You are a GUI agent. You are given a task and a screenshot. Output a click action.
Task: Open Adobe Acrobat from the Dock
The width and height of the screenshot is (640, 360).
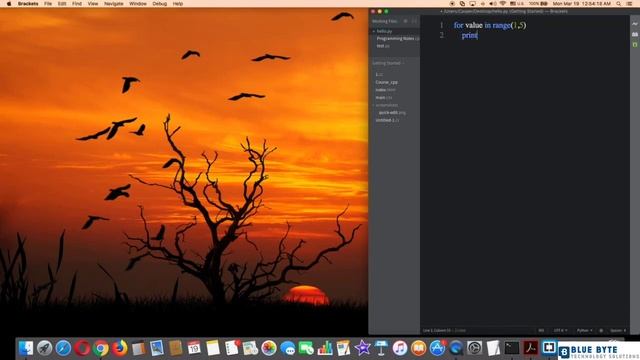click(531, 348)
